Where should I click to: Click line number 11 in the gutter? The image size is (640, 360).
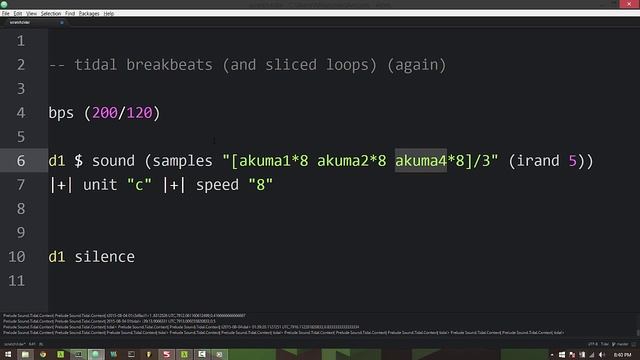17,281
